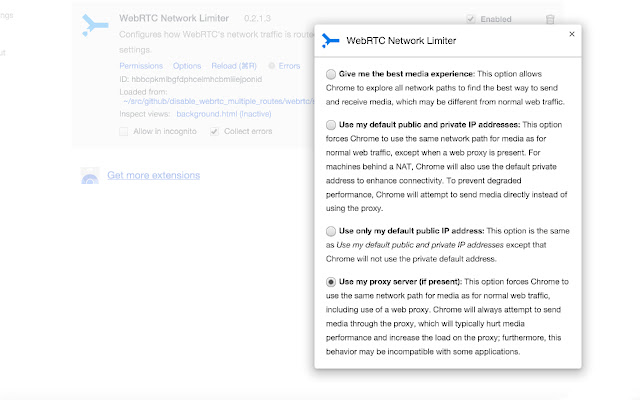
Task: Open the Permissions link
Action: point(141,66)
